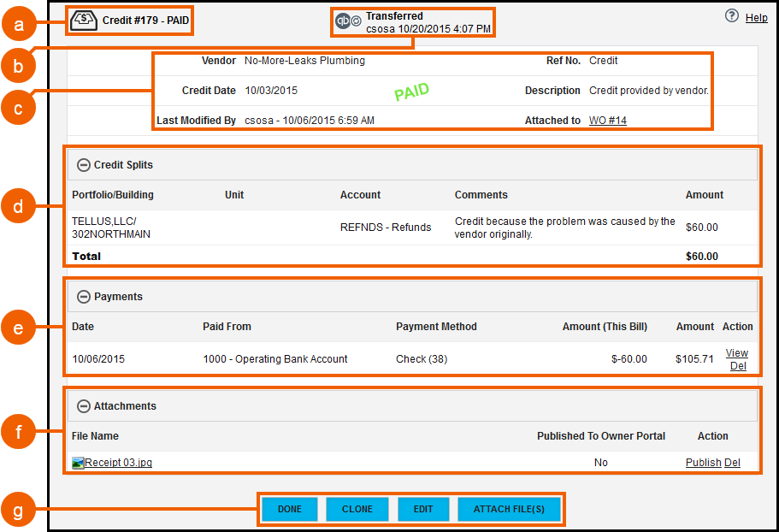This screenshot has width=779, height=532.
Task: Click the question mark Help icon
Action: point(731,17)
